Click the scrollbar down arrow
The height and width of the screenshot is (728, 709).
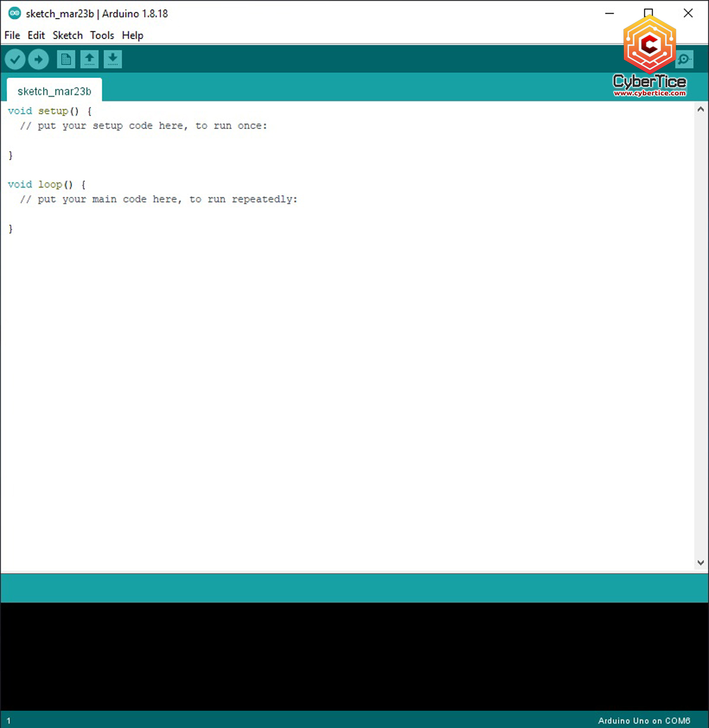(701, 563)
